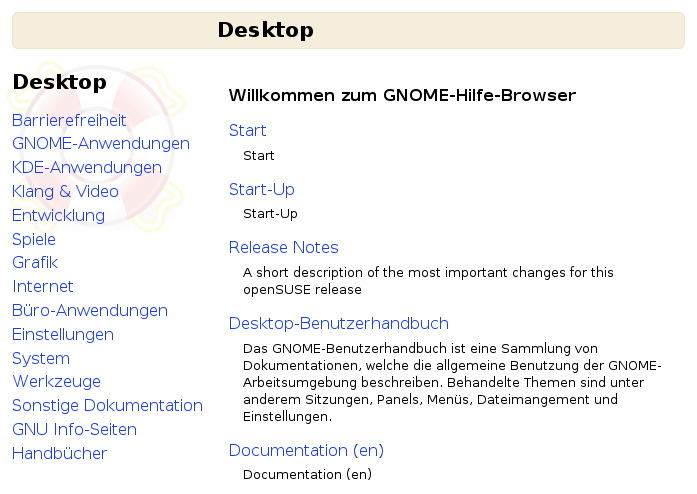Follow the blue Start link
The height and width of the screenshot is (494, 697).
tap(248, 130)
